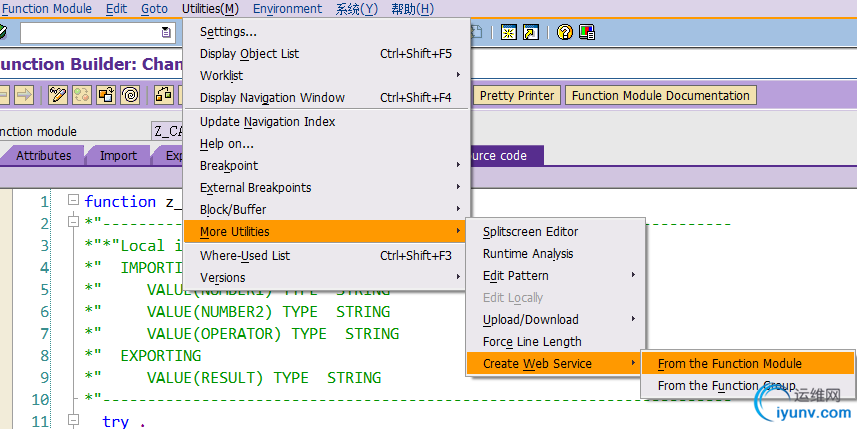The height and width of the screenshot is (429, 857).
Task: Click the forward arrow icon
Action: coord(24,95)
